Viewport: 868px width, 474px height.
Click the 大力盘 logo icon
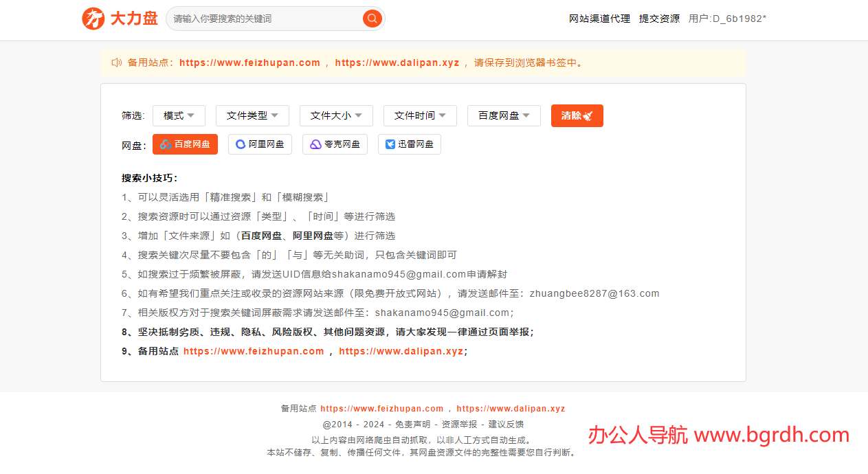click(93, 19)
